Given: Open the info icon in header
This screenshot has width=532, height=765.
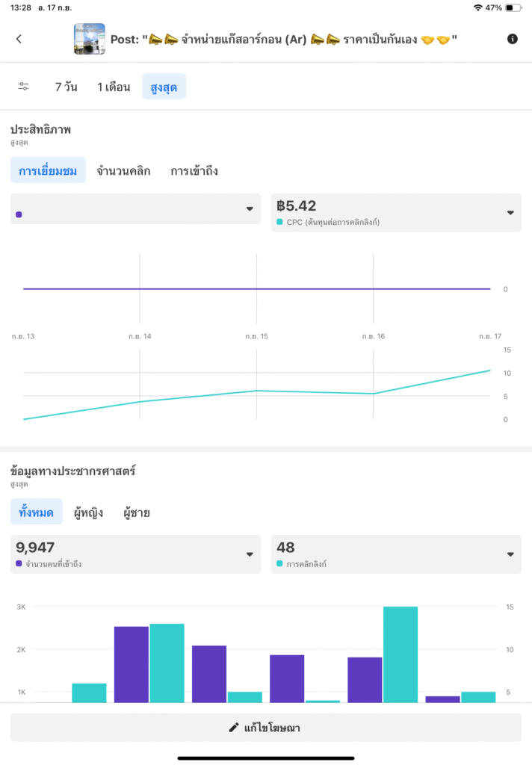Looking at the screenshot, I should tap(513, 39).
